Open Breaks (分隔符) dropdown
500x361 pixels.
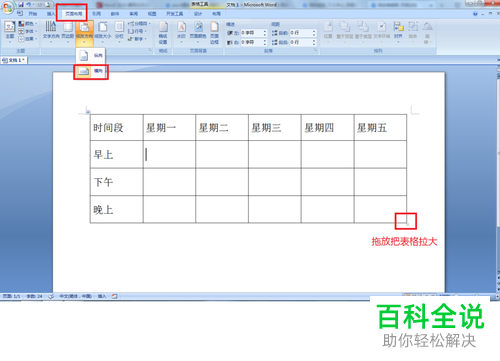coord(139,24)
